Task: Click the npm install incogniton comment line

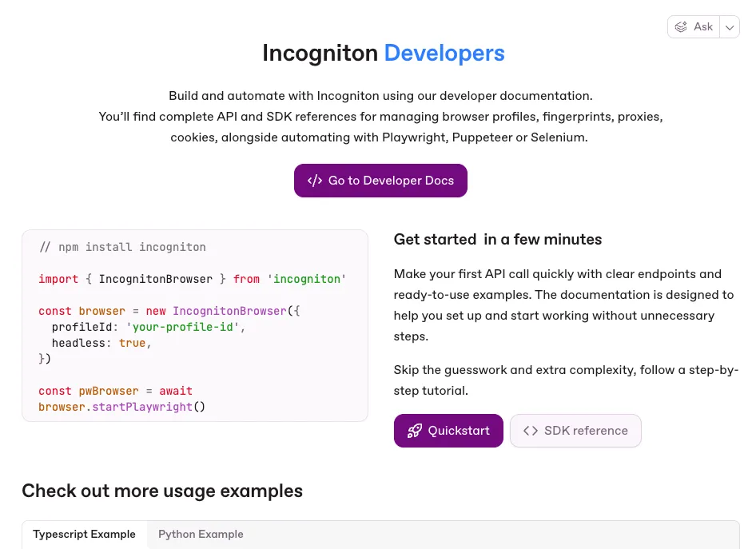Action: (122, 247)
